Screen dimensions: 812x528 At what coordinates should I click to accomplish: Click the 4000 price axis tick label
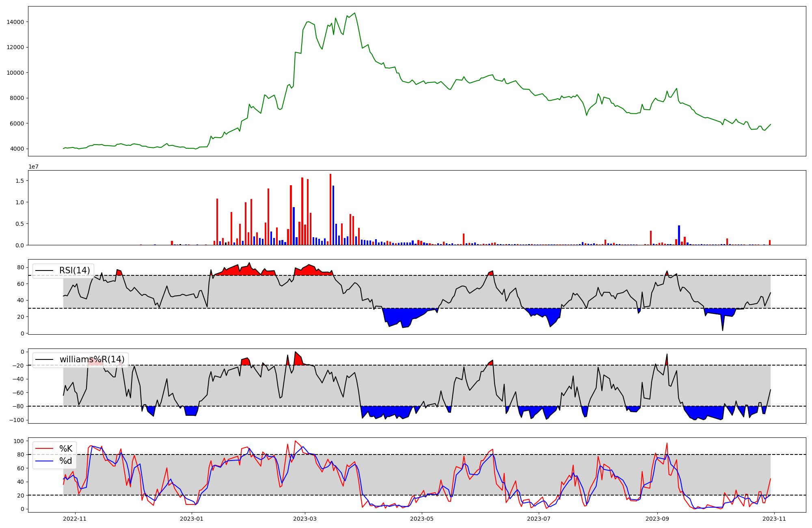pos(17,149)
